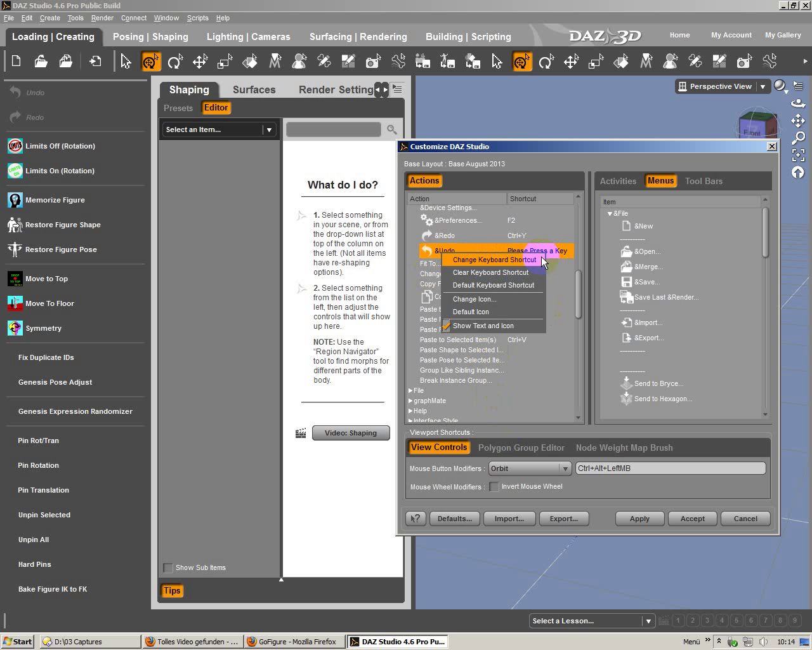
Task: Click the New scene toolbar icon
Action: click(x=16, y=62)
